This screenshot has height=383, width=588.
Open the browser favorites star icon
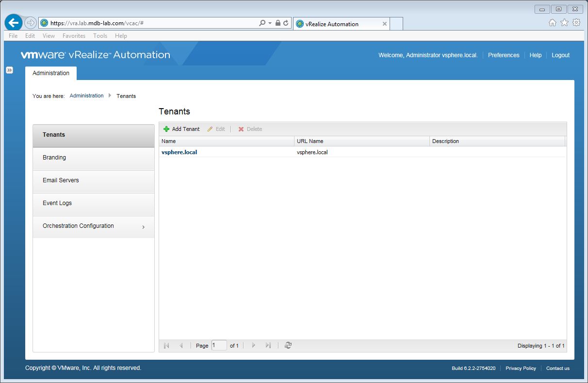(x=564, y=23)
